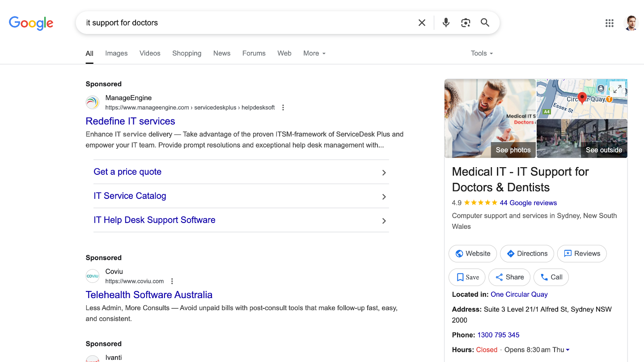
Task: Open 'Get a price quote' sitelink
Action: [127, 172]
